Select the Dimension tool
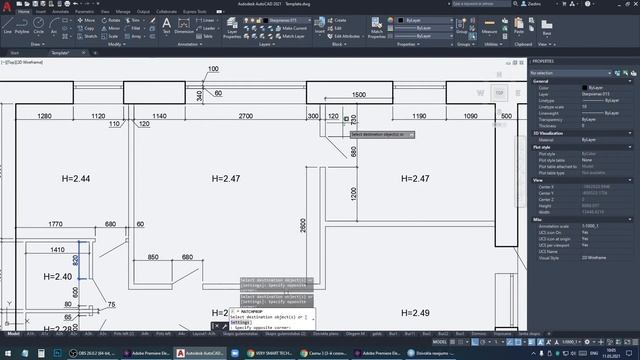The width and height of the screenshot is (640, 360). click(184, 25)
